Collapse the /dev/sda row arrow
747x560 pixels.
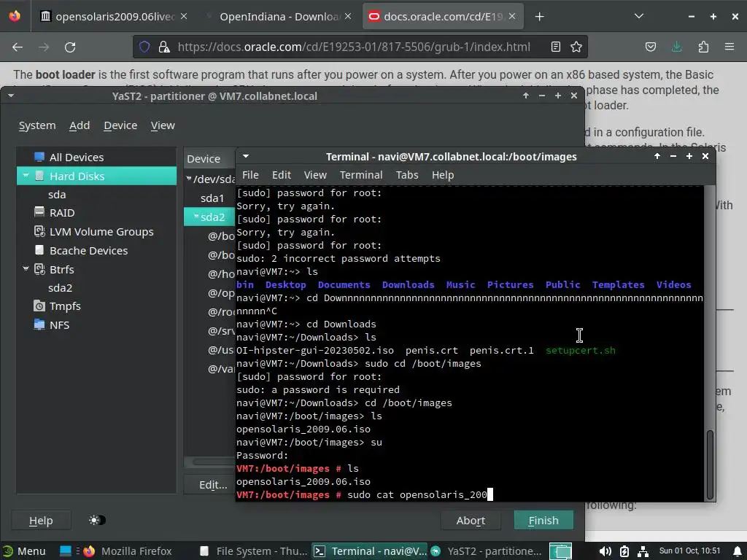pos(189,179)
